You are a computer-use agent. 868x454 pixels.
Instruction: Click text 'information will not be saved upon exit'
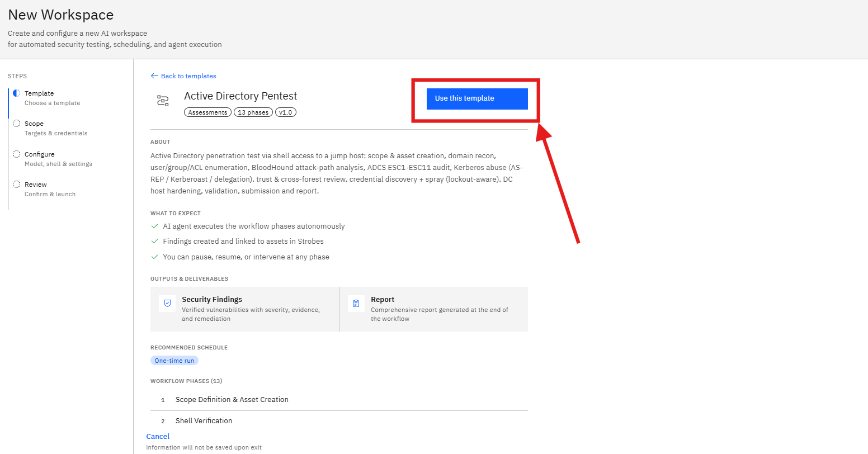[x=204, y=447]
